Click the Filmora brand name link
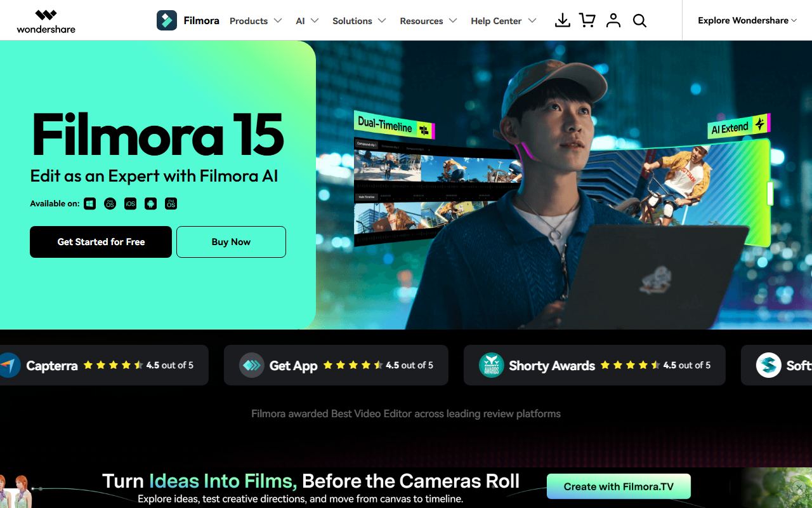Image resolution: width=812 pixels, height=508 pixels. pos(201,20)
